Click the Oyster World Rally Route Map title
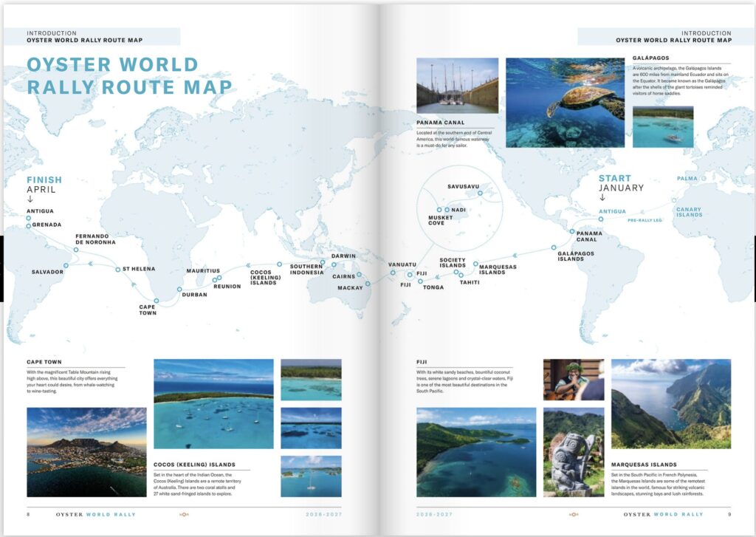Screen dimensions: 756x537 point(129,75)
